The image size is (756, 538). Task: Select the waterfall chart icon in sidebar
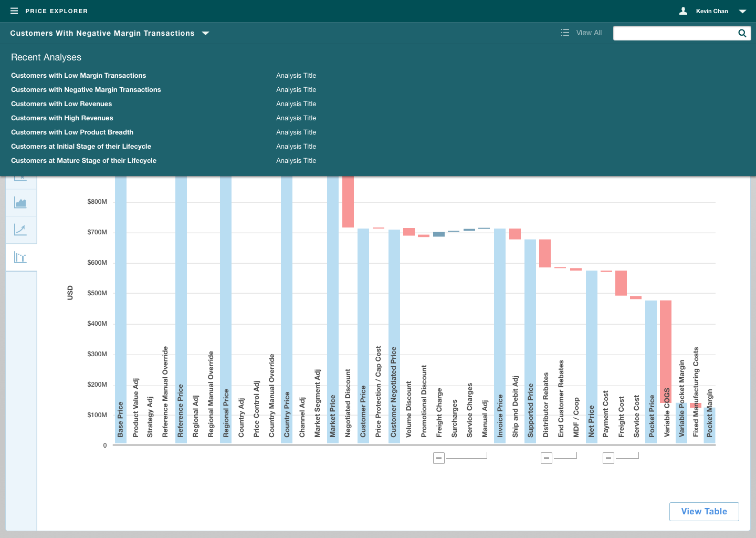pos(20,257)
